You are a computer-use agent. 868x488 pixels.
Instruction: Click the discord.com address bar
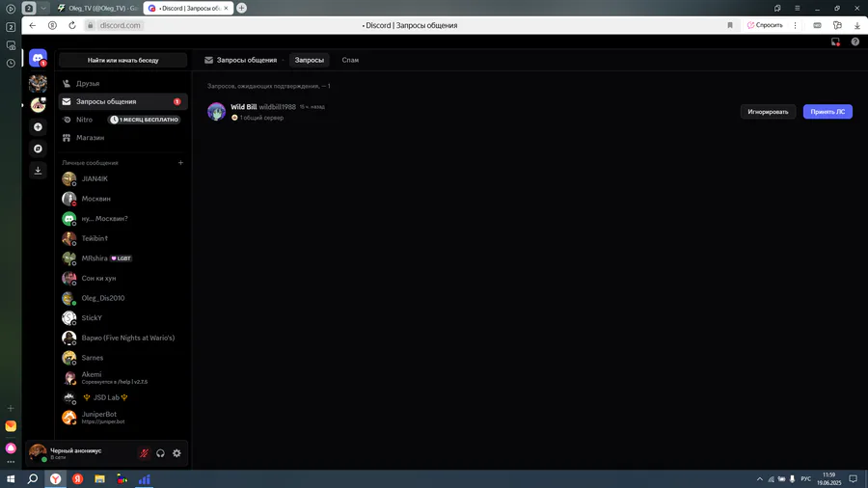pos(121,25)
